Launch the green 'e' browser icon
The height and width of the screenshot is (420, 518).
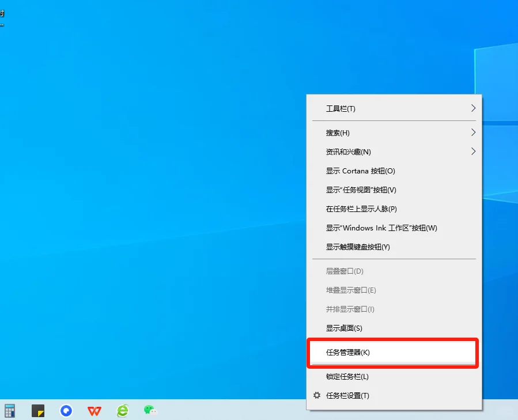pyautogui.click(x=122, y=410)
